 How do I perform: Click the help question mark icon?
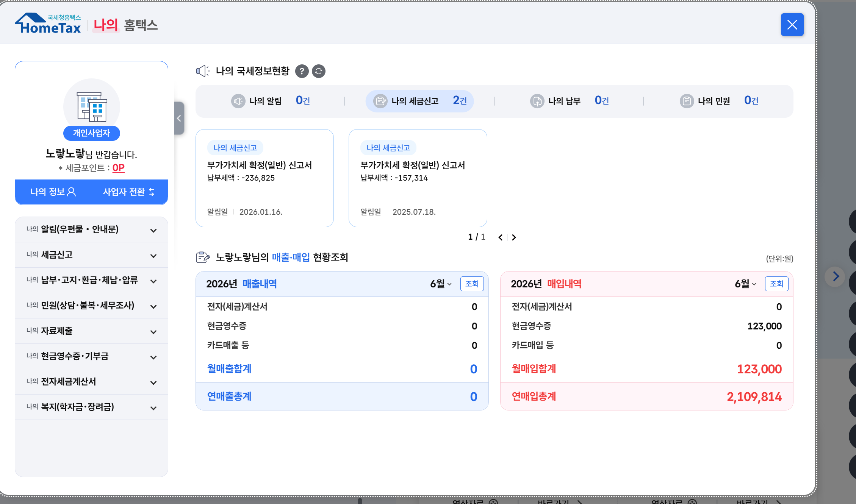coord(302,71)
